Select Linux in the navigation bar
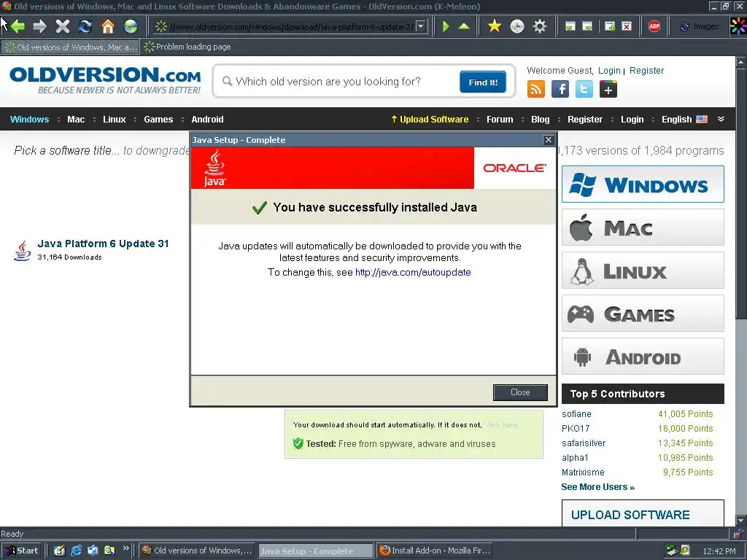The height and width of the screenshot is (560, 747). 115,119
